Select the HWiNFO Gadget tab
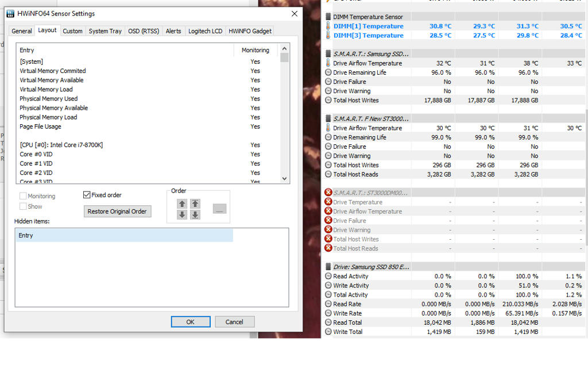Screen dimensions: 588x365 pos(250,31)
